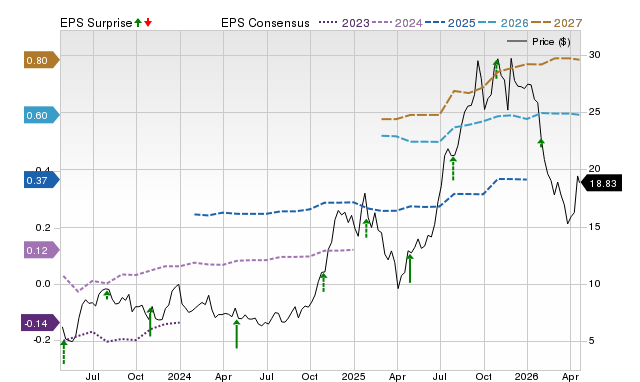The image size is (640, 382).
Task: Click the -0.2 EPS axis label
Action: 42,340
